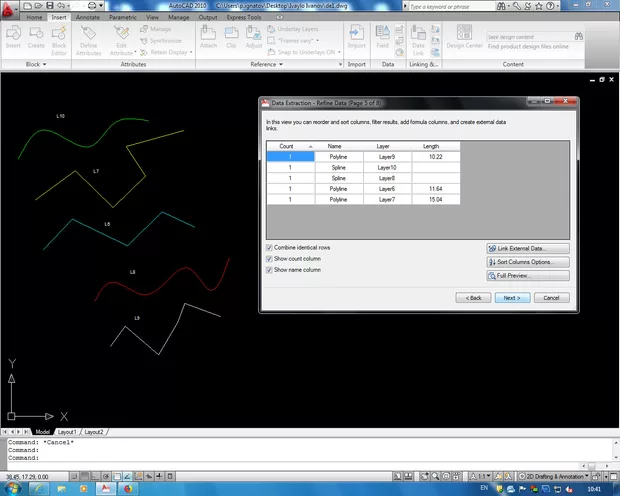Disable the Show name column checkbox
Screen dimensions: 620x496
click(269, 269)
